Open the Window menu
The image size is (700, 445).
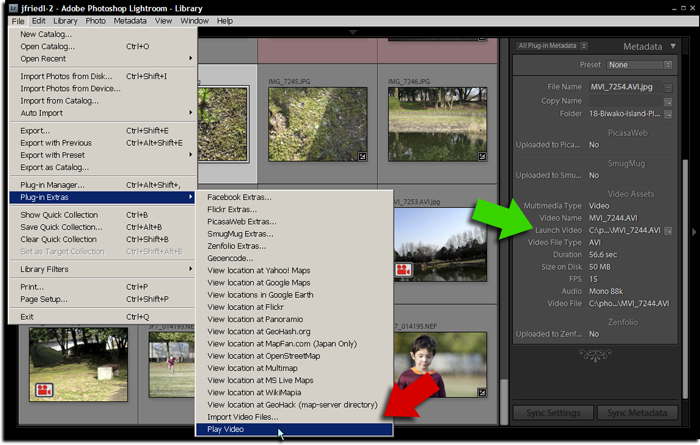tap(194, 21)
